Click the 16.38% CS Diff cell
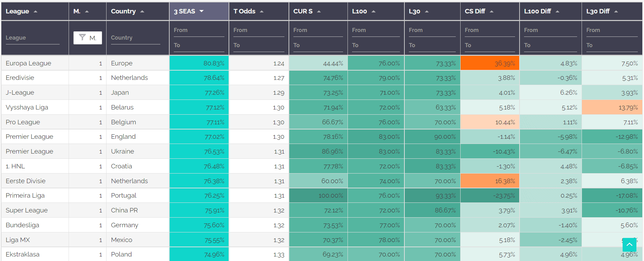This screenshot has height=261, width=644. (490, 181)
